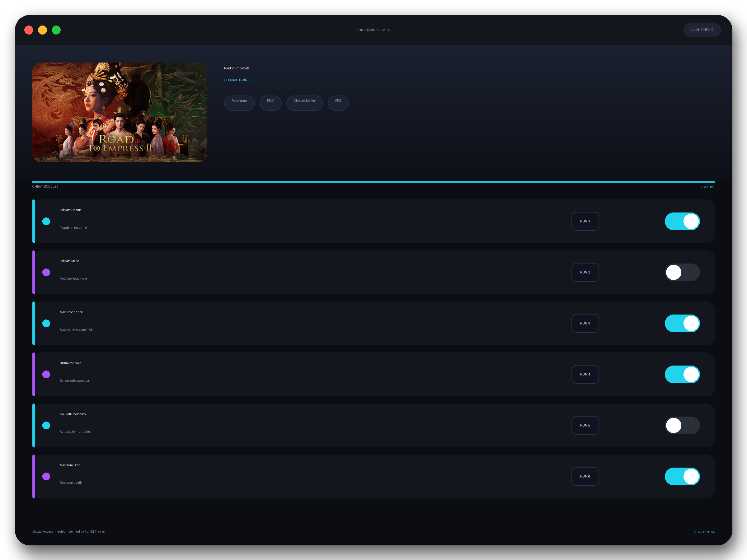The width and height of the screenshot is (747, 560).
Task: Click the cyan dot beside Max Experience
Action: [x=46, y=323]
